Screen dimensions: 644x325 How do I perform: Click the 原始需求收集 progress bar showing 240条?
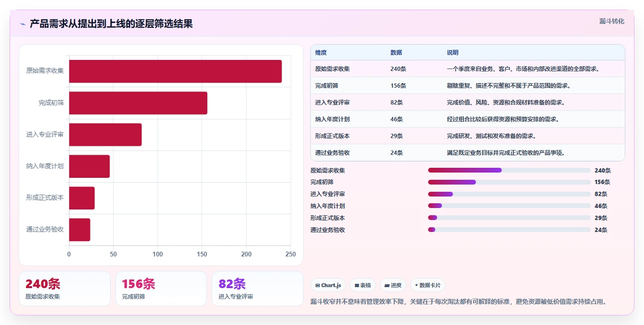(x=509, y=170)
